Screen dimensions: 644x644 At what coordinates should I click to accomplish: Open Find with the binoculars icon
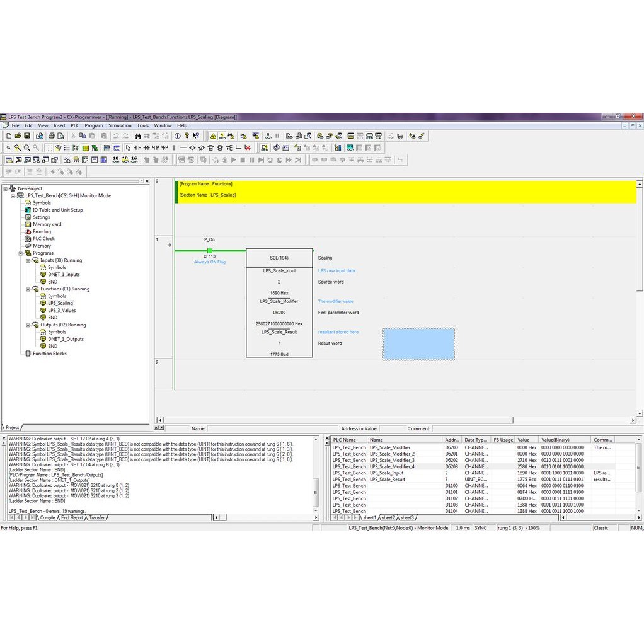pyautogui.click(x=137, y=136)
